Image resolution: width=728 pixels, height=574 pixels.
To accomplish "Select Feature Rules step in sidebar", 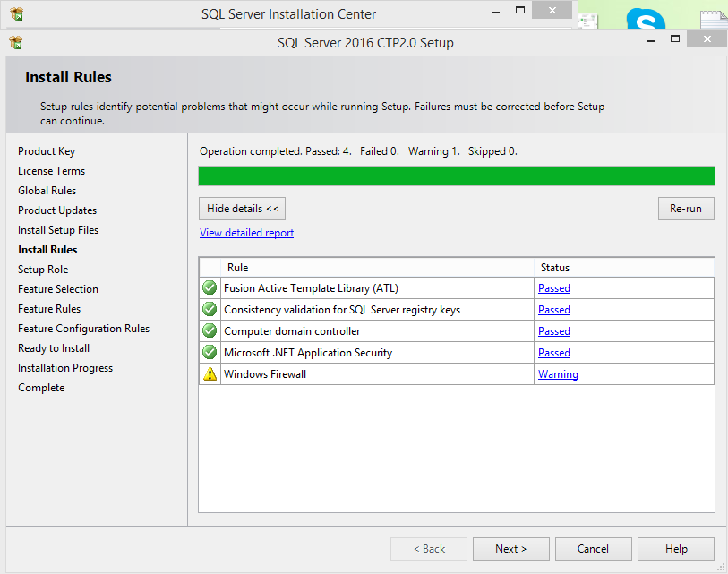I will pyautogui.click(x=49, y=309).
